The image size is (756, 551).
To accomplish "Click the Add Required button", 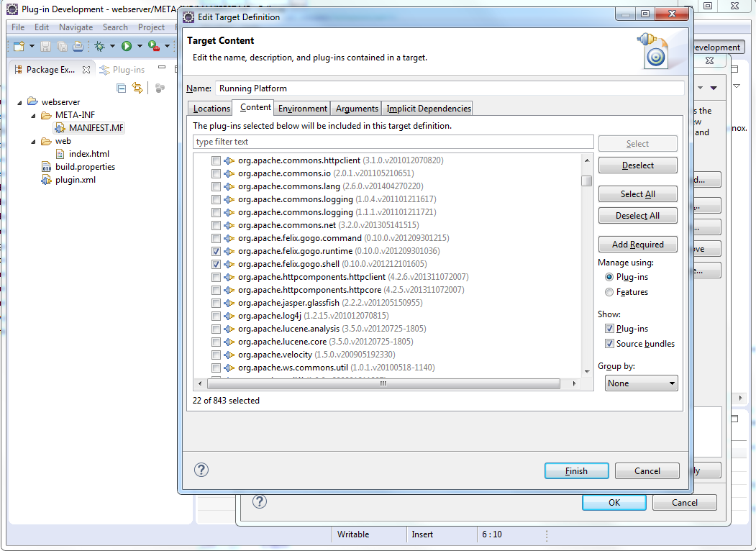I will 637,245.
